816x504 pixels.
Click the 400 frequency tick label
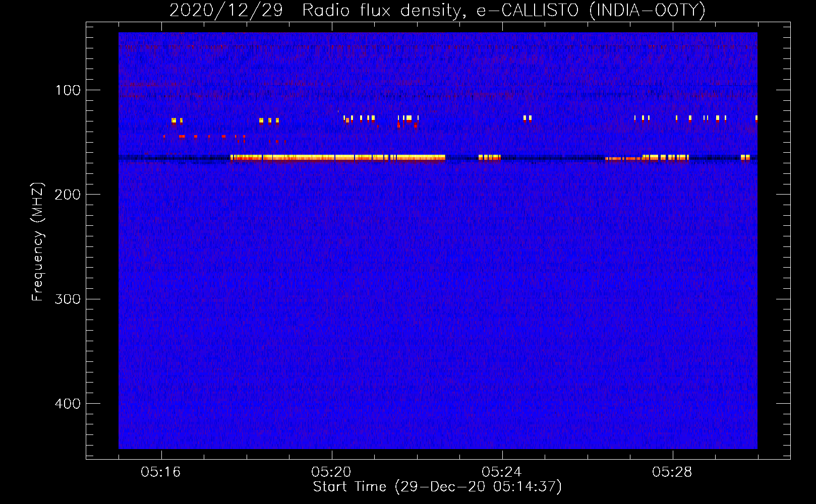(68, 404)
